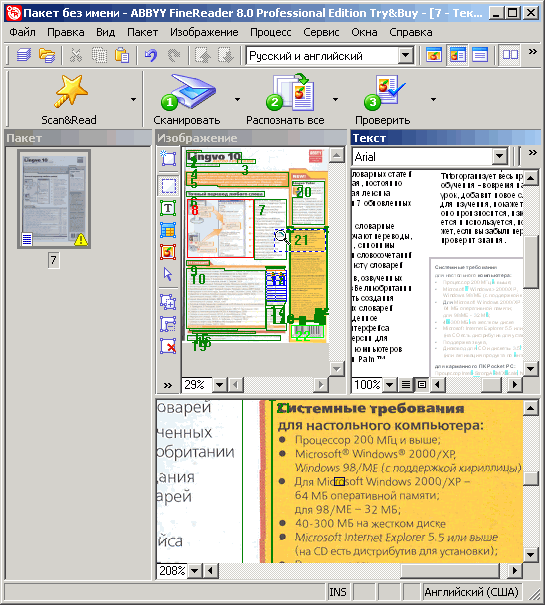Select the renumber blocks tool
The width and height of the screenshot is (545, 605).
(168, 324)
